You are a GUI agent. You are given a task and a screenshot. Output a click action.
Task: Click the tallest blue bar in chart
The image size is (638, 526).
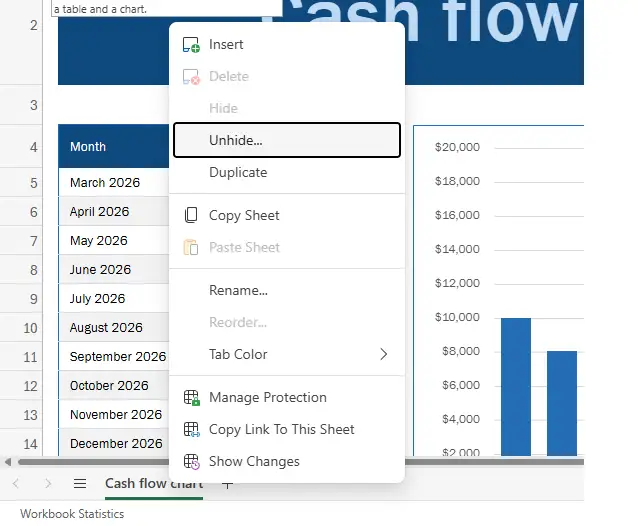(515, 385)
